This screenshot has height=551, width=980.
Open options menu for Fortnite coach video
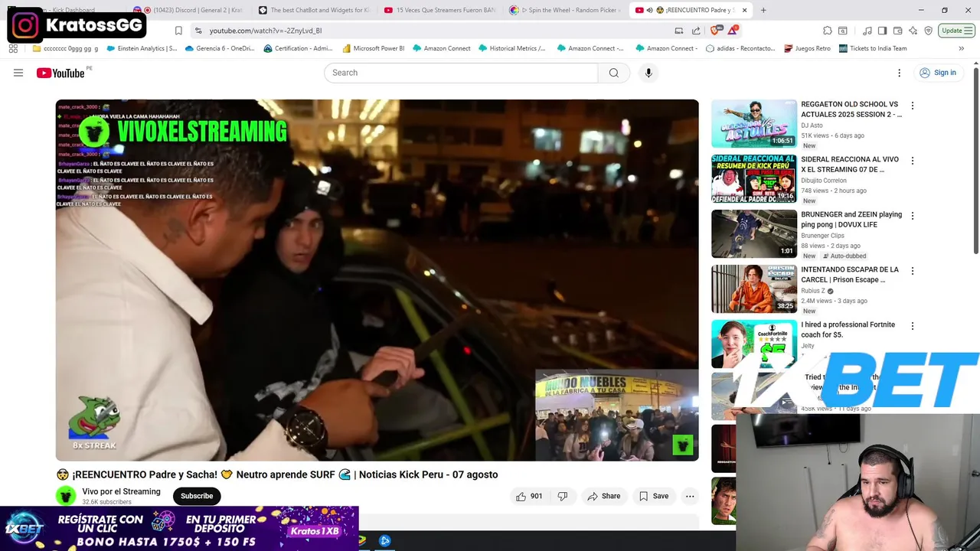[x=912, y=326]
